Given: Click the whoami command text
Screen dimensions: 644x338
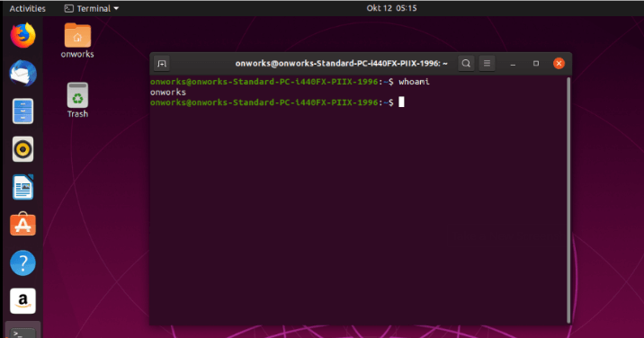Looking at the screenshot, I should (x=414, y=82).
